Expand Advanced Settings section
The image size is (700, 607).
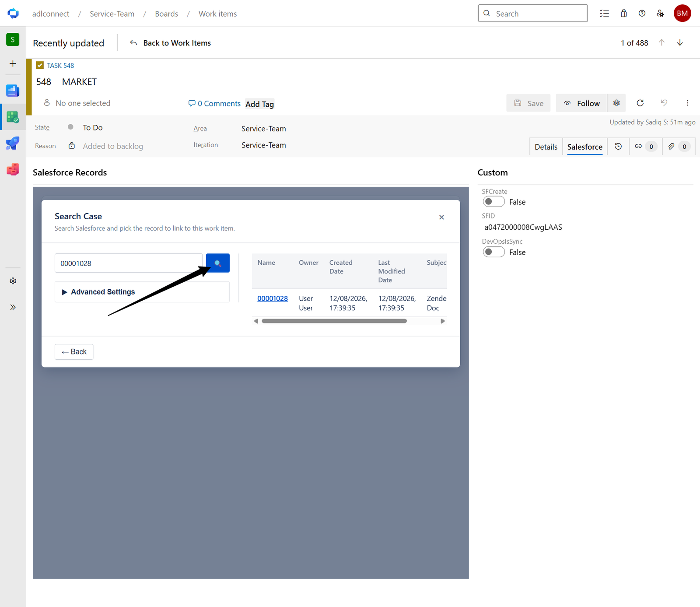pyautogui.click(x=142, y=292)
